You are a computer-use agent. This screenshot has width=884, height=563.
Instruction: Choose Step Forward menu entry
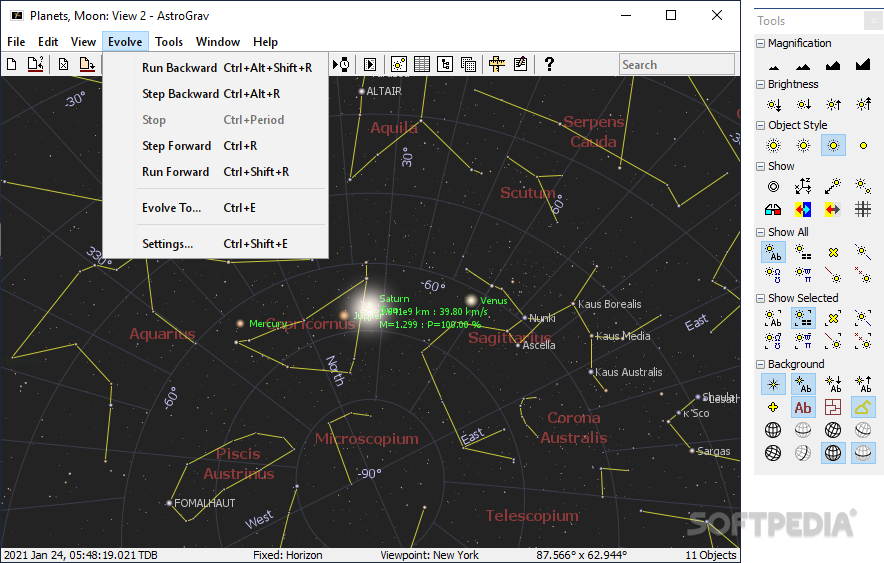[x=215, y=146]
